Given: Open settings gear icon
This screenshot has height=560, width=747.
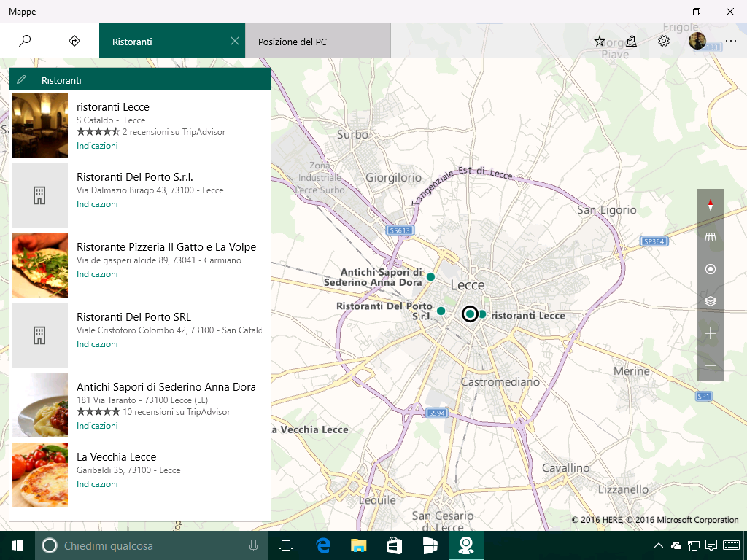Looking at the screenshot, I should (x=664, y=41).
